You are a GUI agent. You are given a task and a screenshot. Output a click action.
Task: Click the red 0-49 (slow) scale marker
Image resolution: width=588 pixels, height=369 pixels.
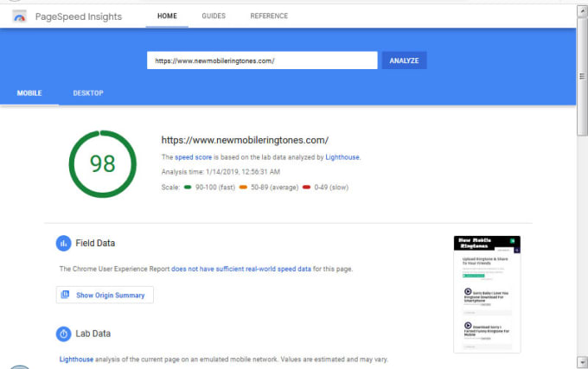tap(306, 187)
